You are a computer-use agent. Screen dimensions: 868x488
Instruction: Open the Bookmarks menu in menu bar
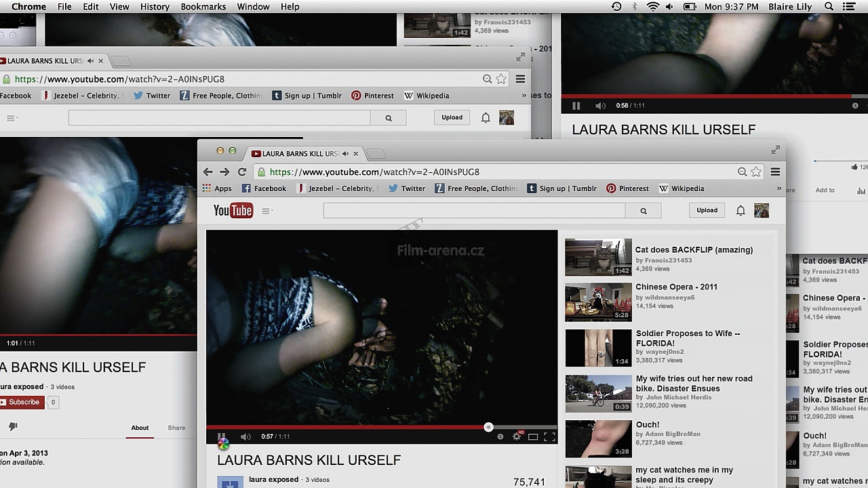click(203, 7)
